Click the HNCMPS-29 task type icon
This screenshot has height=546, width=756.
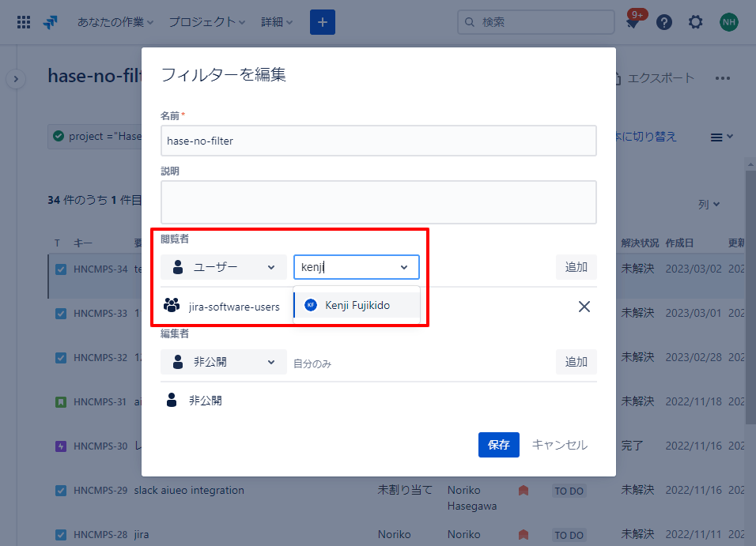(61, 491)
